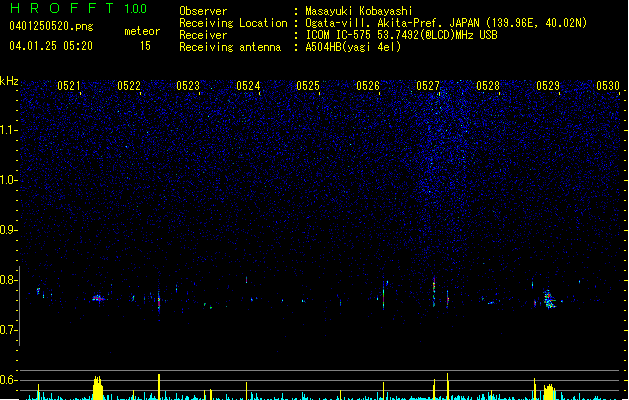Select the 0529 time marker
Viewport: 629px width, 400px height.
pos(548,86)
